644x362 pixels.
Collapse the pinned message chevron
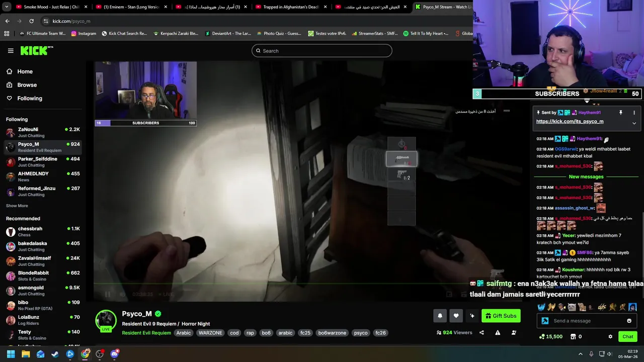pos(634,123)
